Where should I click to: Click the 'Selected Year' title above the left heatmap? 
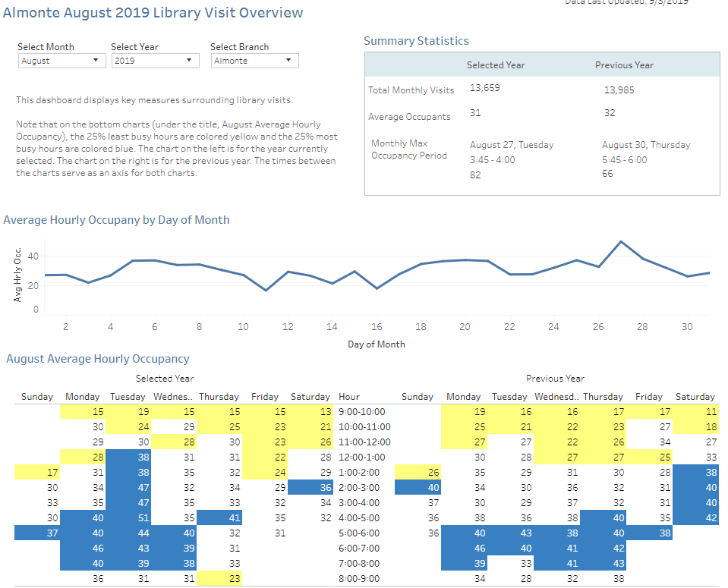(x=165, y=379)
